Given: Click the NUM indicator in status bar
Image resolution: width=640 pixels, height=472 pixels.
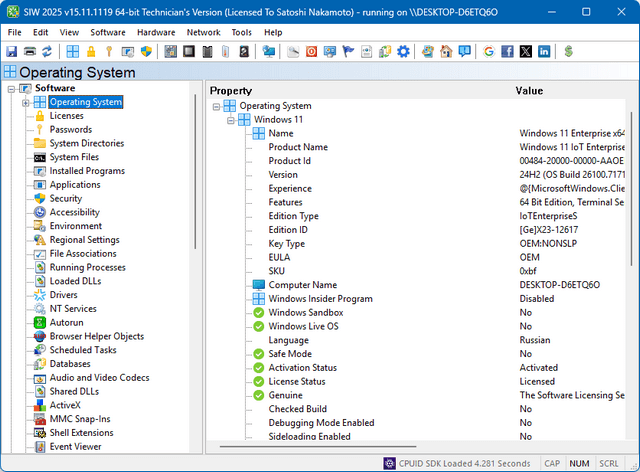Looking at the screenshot, I should pos(579,464).
